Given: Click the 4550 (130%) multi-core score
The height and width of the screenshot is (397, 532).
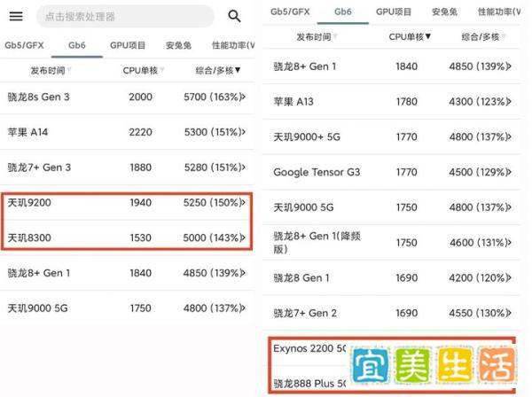Looking at the screenshot, I should pos(477,313).
